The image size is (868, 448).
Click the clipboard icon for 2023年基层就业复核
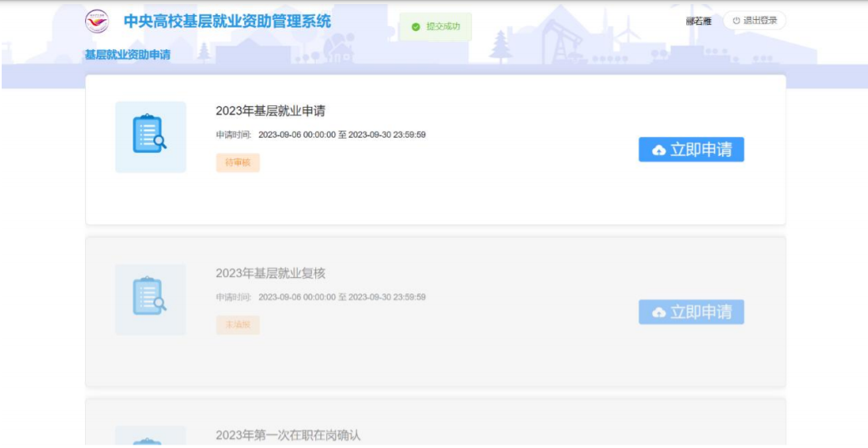click(151, 299)
